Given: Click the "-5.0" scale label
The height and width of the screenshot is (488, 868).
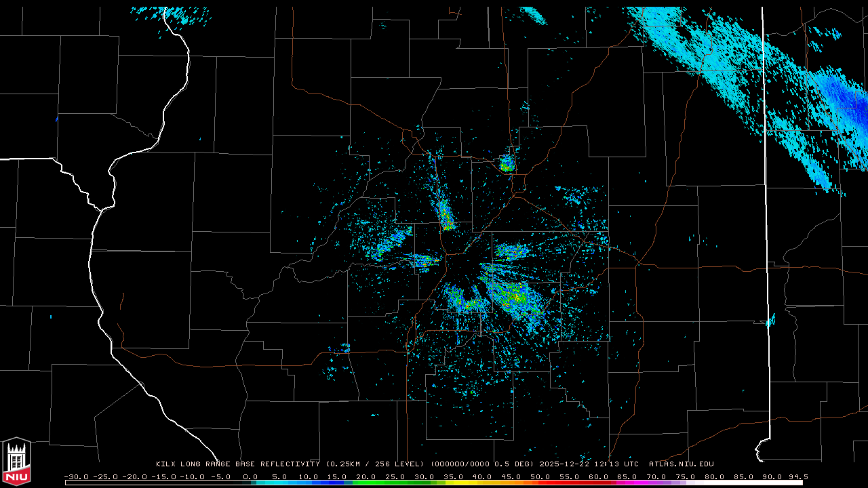Looking at the screenshot, I should (x=221, y=476).
